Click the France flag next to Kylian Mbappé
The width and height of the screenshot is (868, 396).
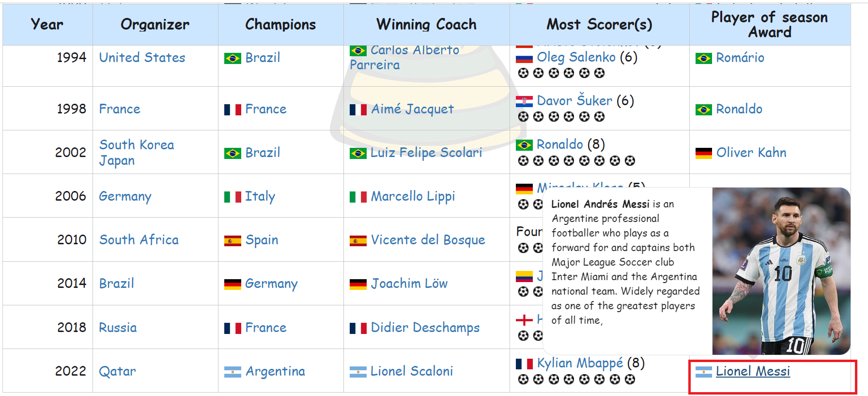[x=524, y=364]
